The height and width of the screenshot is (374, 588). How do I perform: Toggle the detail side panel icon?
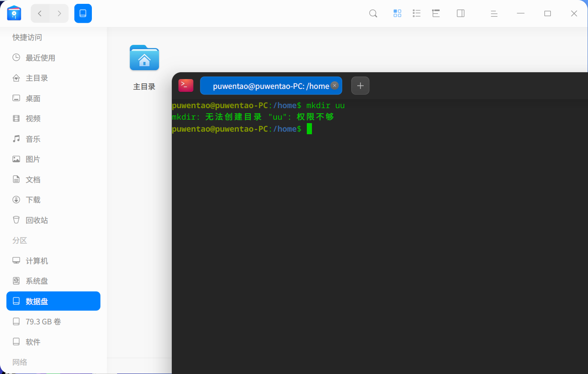click(x=461, y=14)
